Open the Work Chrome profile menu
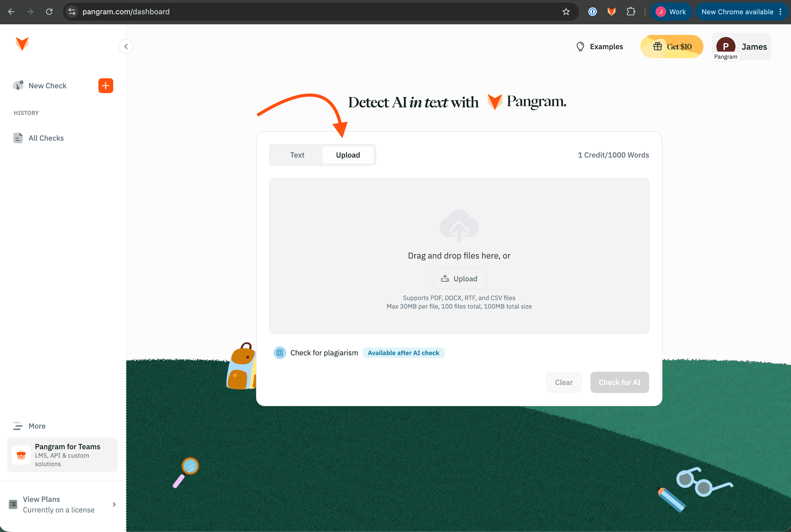The image size is (791, 532). 671,12
